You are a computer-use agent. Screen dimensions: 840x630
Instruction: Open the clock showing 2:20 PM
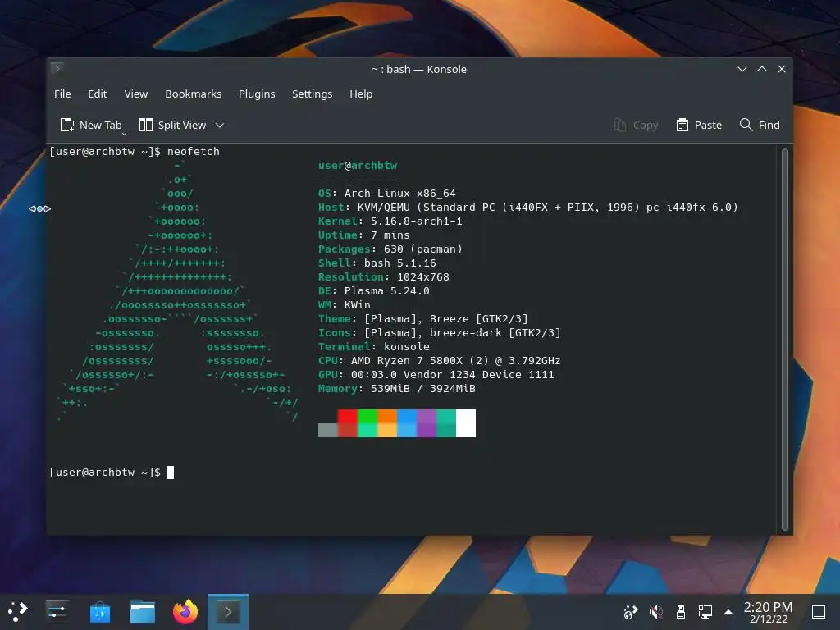(x=768, y=612)
